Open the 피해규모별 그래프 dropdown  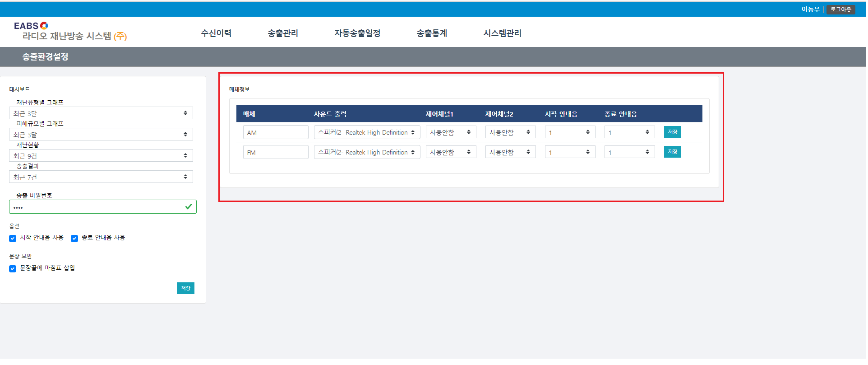(x=101, y=134)
